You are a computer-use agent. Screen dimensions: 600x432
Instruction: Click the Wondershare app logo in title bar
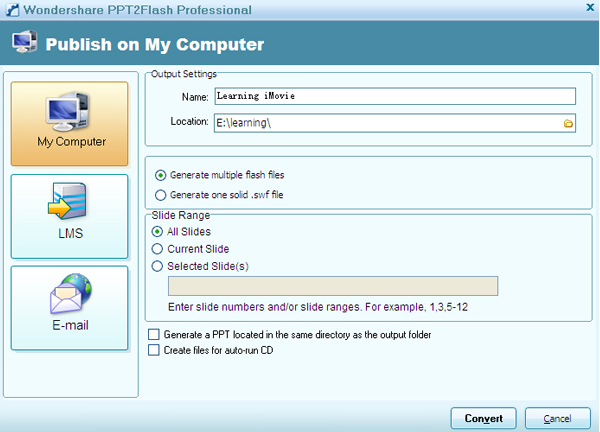tap(12, 10)
